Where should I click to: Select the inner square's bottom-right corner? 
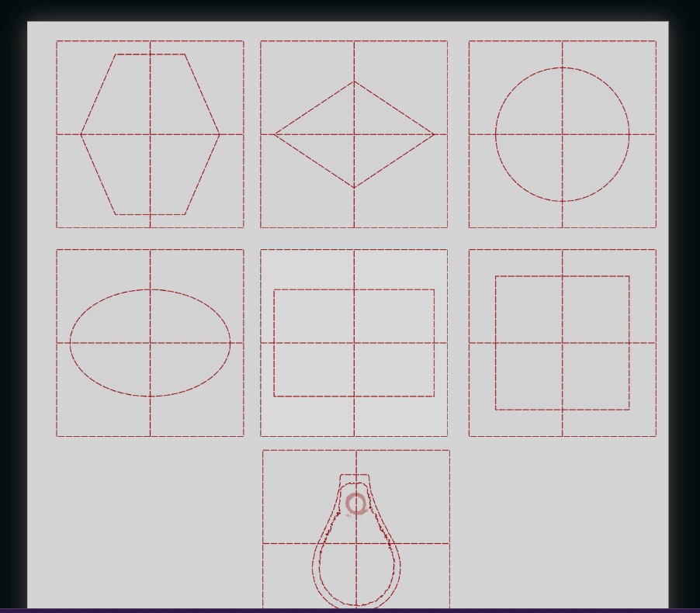pyautogui.click(x=629, y=410)
